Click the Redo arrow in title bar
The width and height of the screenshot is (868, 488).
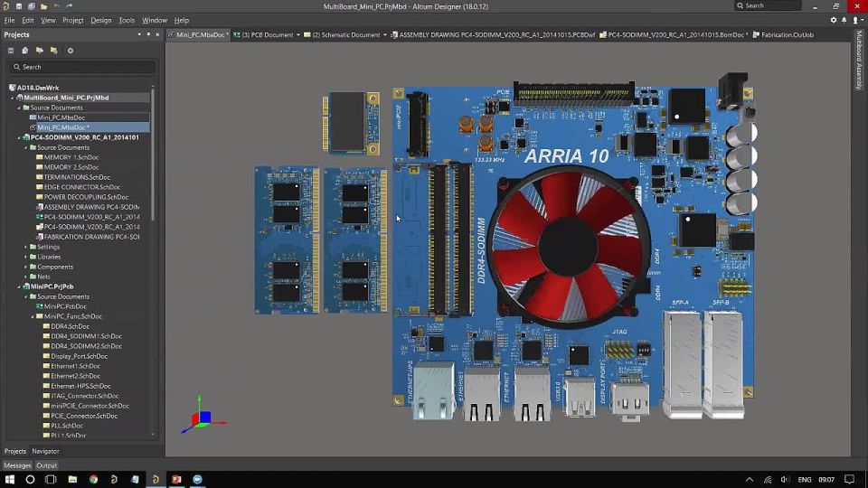(x=70, y=6)
